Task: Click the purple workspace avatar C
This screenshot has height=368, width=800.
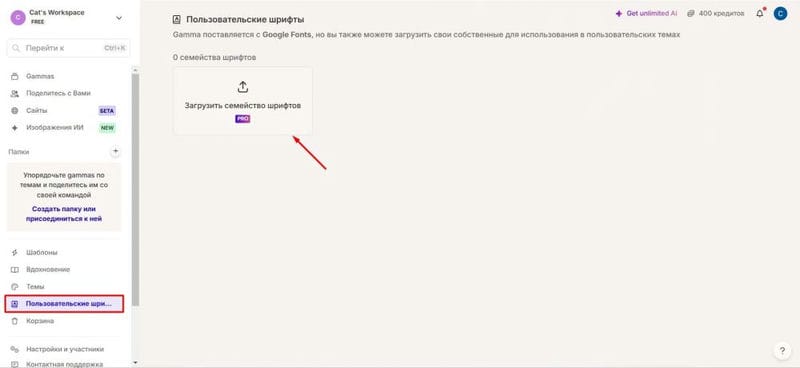Action: coord(18,18)
